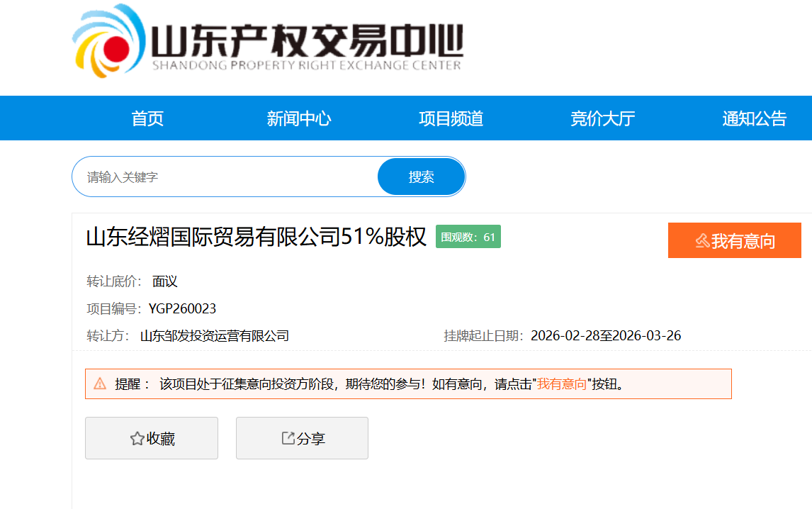Open 通知公告 announcements menu item

click(x=754, y=118)
